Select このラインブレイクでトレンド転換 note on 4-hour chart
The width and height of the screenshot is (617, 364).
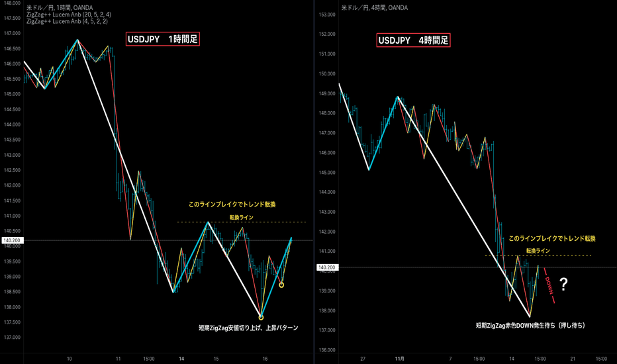coord(551,238)
